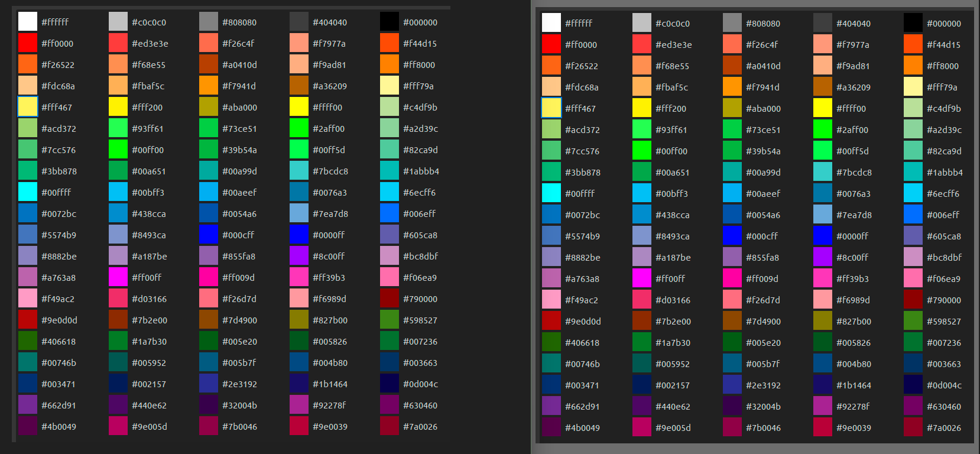This screenshot has height=454, width=980.
Task: Click the #7a0026 swatch in left palette
Action: tap(390, 426)
